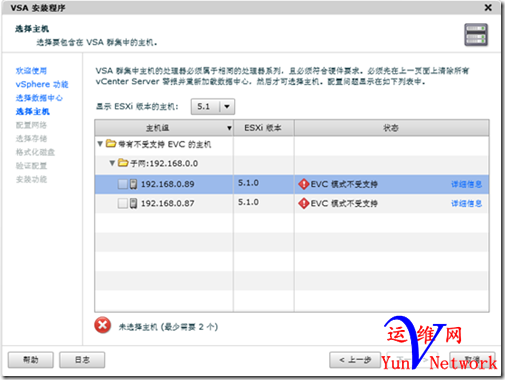The height and width of the screenshot is (380, 505).
Task: Click folder icon of subnet 192.168.0.0
Action: pyautogui.click(x=123, y=163)
